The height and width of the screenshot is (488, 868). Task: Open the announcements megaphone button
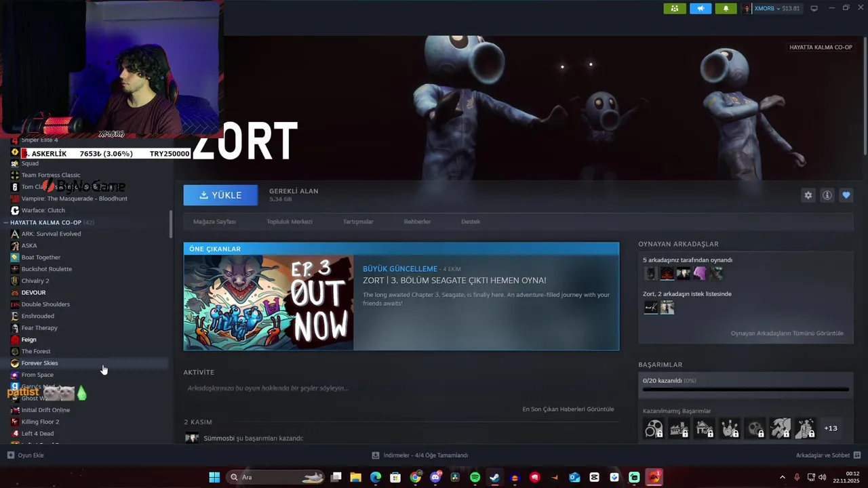[701, 8]
